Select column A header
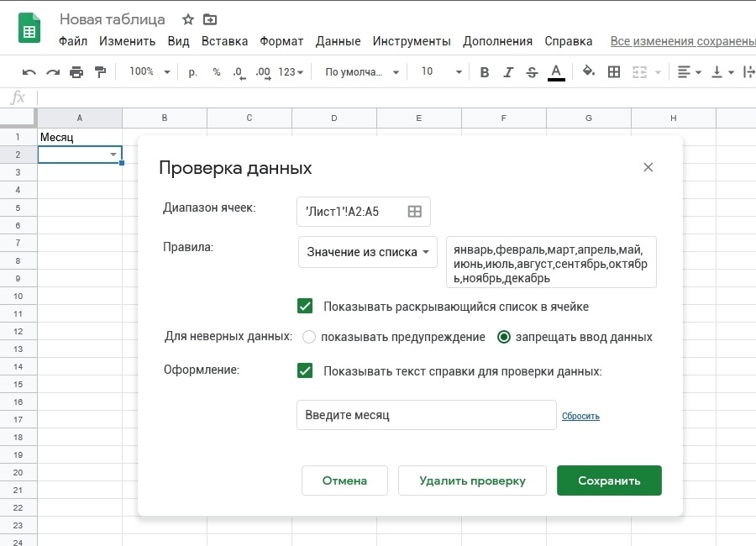The width and height of the screenshot is (756, 546). coord(80,118)
